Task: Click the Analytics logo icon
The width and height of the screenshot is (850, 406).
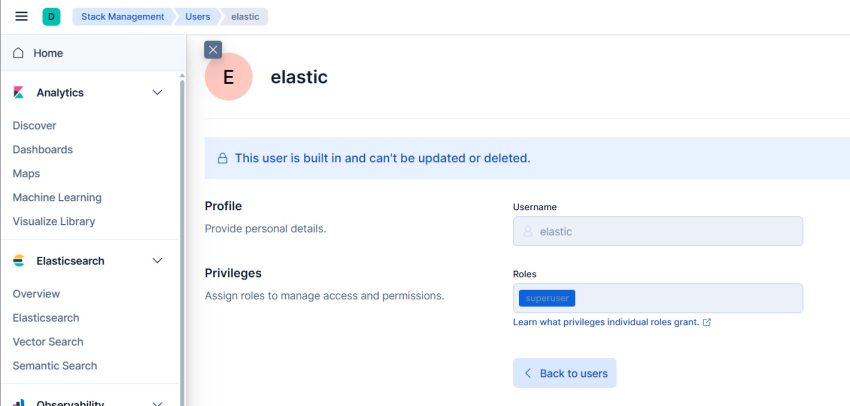Action: click(18, 93)
